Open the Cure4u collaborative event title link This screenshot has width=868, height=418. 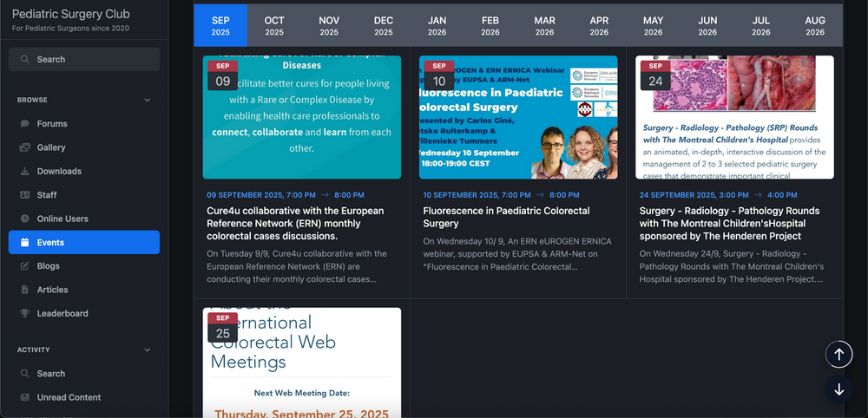tap(295, 224)
